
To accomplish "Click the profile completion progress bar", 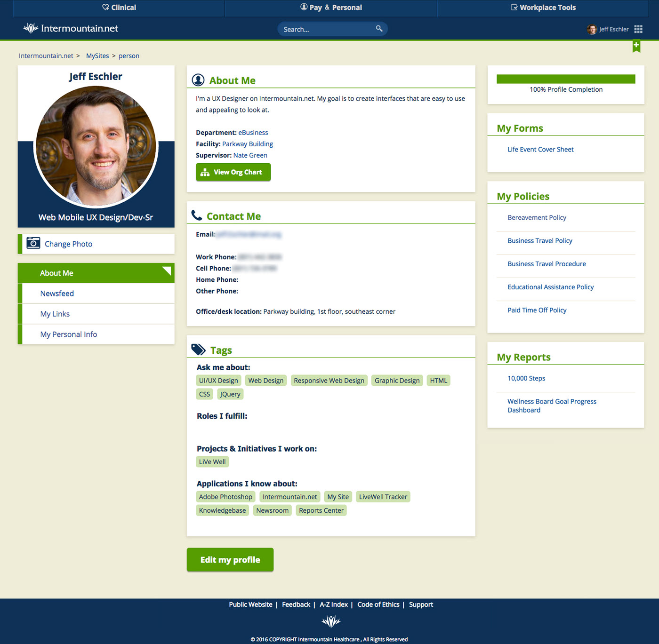I will 565,79.
